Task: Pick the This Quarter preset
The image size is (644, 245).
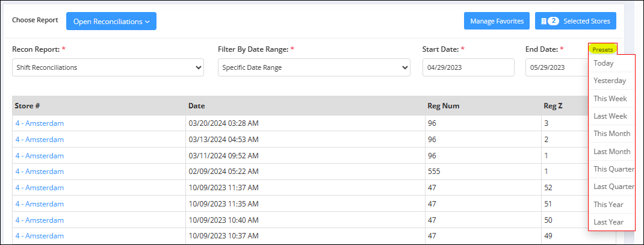Action: tap(611, 169)
